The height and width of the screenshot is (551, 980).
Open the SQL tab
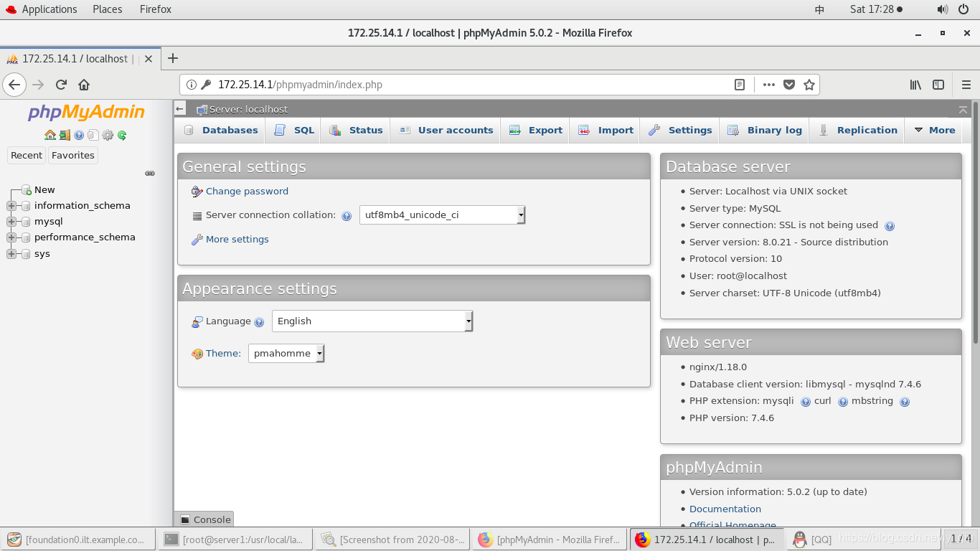[294, 131]
